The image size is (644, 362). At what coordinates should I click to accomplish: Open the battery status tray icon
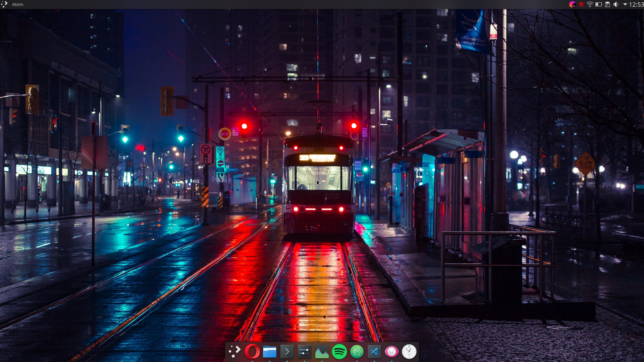pos(599,4)
